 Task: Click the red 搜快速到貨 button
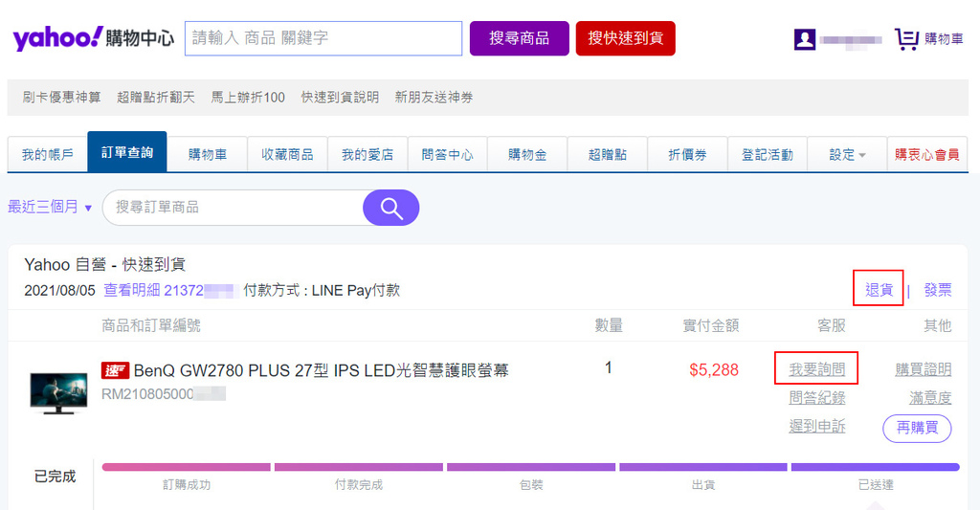626,38
